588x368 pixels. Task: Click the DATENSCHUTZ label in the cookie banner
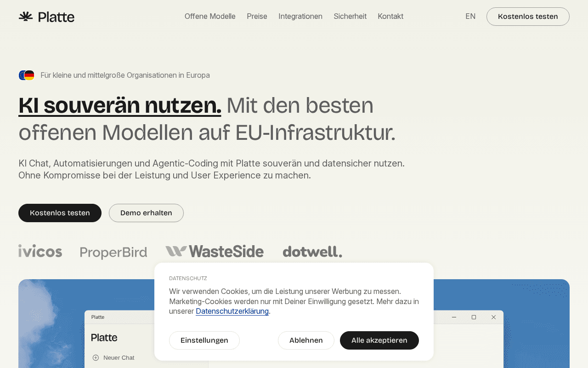[x=188, y=278]
